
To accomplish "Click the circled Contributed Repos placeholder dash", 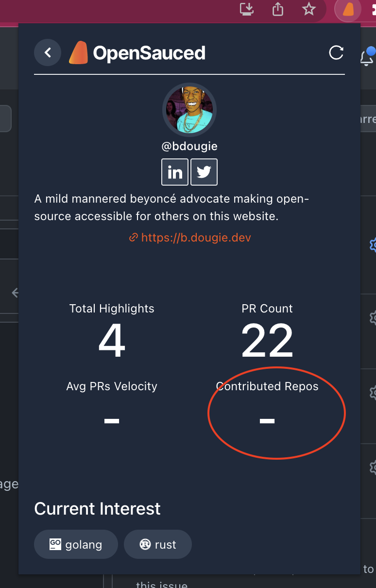I will pos(267,420).
